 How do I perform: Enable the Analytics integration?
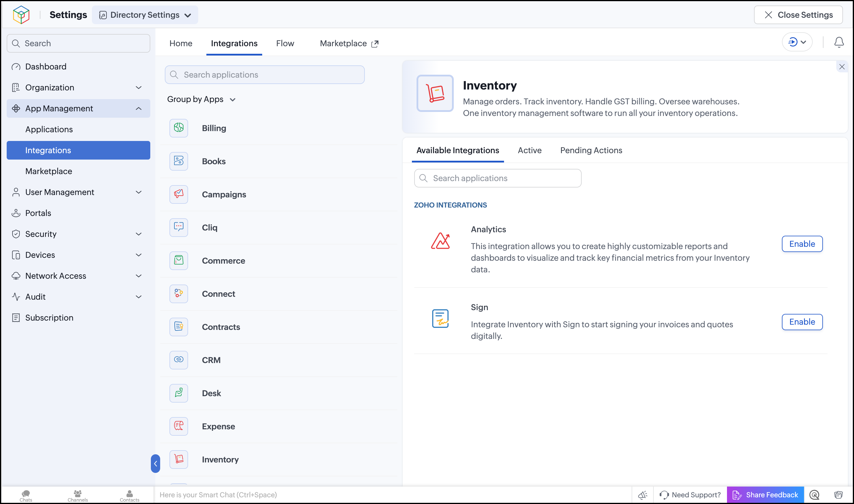pyautogui.click(x=802, y=244)
